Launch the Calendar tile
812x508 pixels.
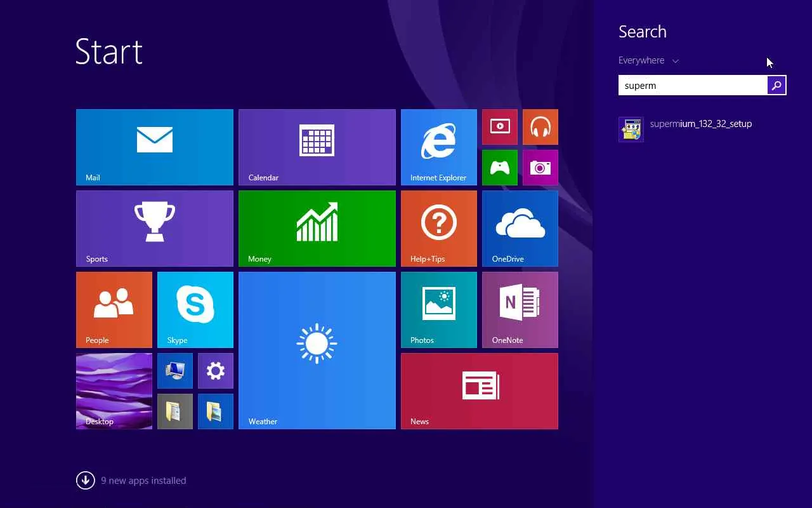click(x=317, y=147)
